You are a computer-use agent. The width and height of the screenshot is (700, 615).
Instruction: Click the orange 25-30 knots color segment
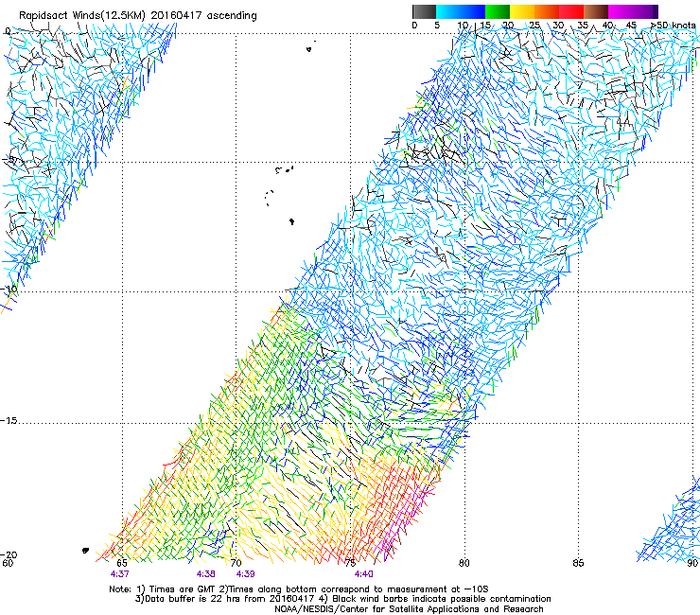point(547,11)
